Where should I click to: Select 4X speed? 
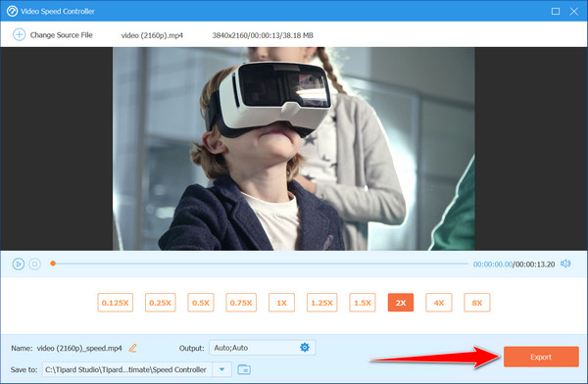pos(439,303)
